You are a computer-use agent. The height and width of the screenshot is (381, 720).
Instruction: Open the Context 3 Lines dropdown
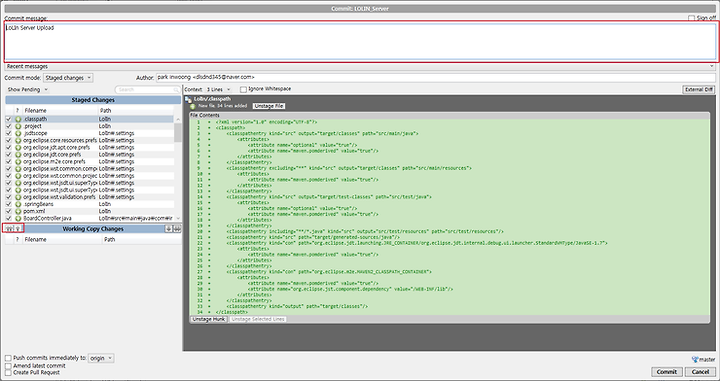coord(218,90)
